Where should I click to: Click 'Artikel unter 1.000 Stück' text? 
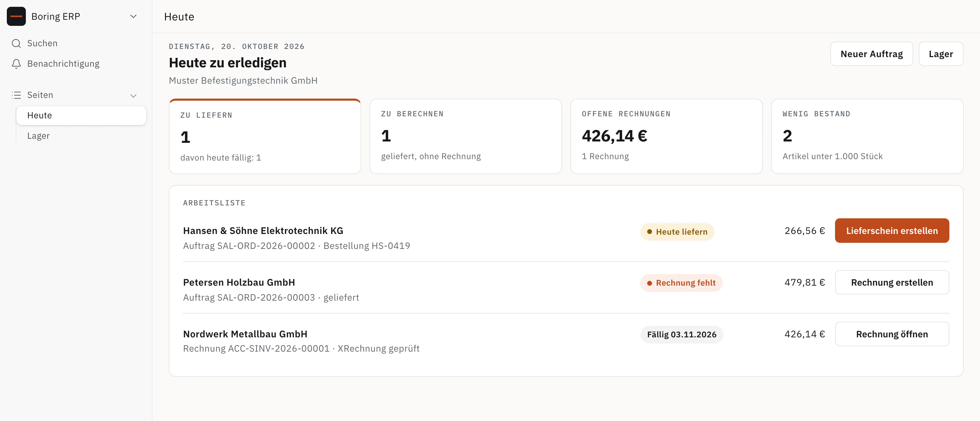pyautogui.click(x=832, y=156)
